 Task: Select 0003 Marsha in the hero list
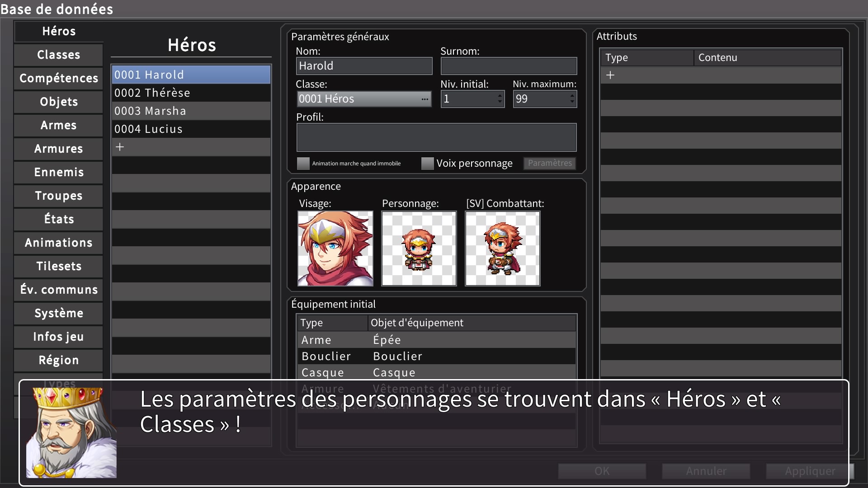(191, 111)
